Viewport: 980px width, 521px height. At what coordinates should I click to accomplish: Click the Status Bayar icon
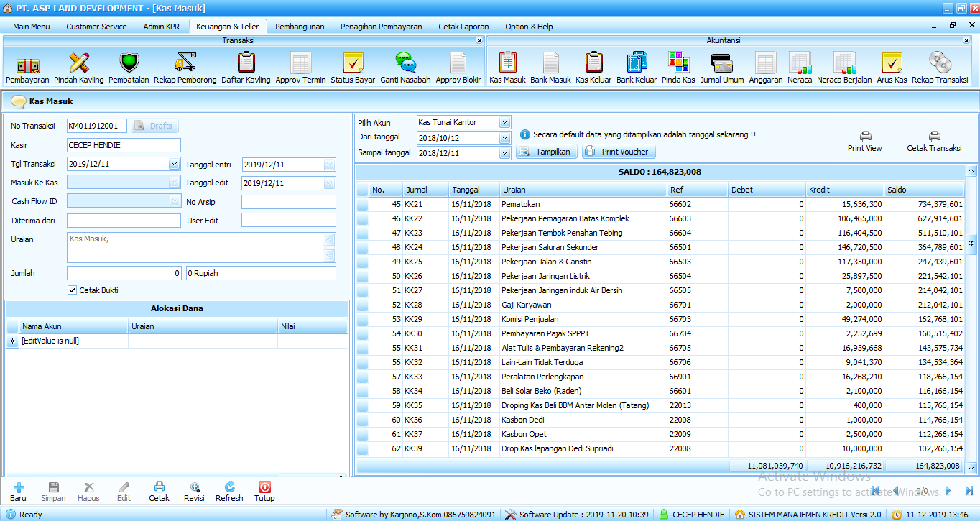click(352, 64)
